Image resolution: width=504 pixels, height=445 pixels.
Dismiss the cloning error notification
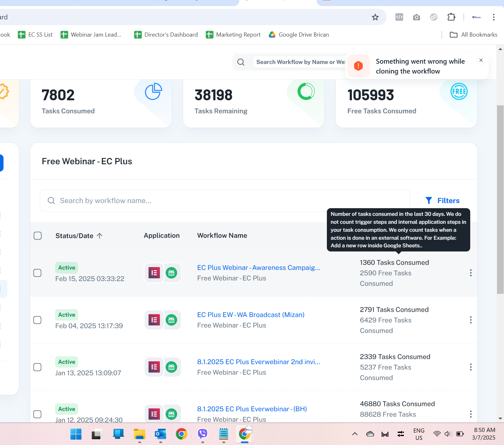481,60
